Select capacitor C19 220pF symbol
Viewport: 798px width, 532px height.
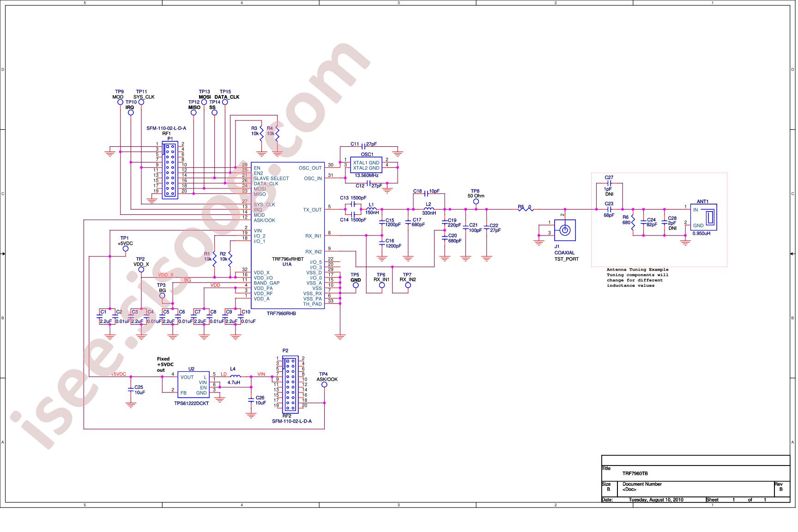445,223
